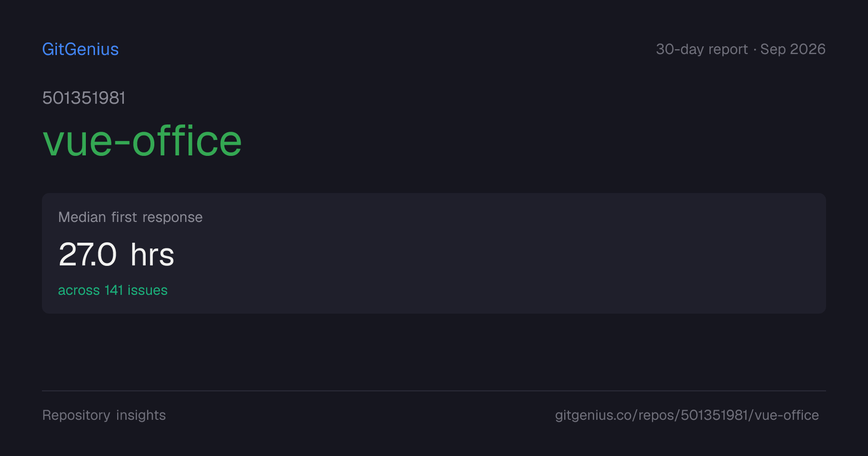The height and width of the screenshot is (456, 868).
Task: Click empty area of the metric card
Action: point(482,253)
